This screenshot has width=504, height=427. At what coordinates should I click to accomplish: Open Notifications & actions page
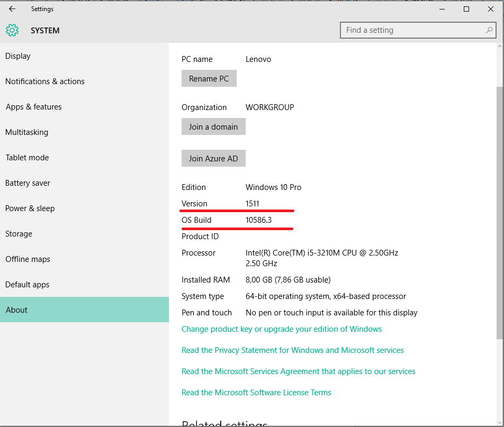(x=84, y=81)
